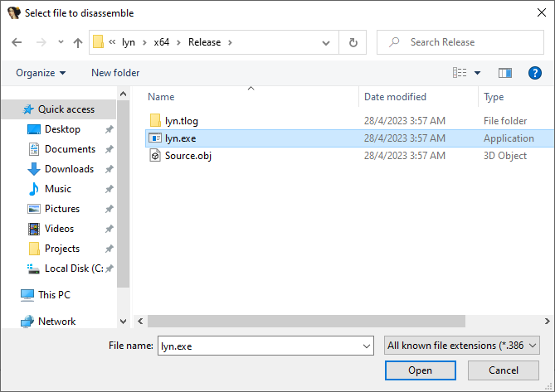Image resolution: width=555 pixels, height=392 pixels.
Task: Click New folder in the toolbar
Action: tap(115, 73)
